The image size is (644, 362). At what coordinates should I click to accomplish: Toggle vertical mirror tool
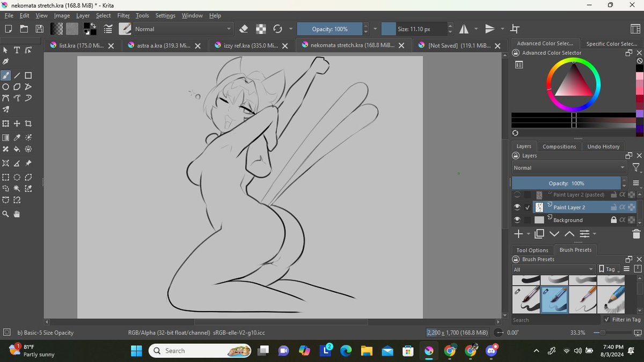click(489, 29)
